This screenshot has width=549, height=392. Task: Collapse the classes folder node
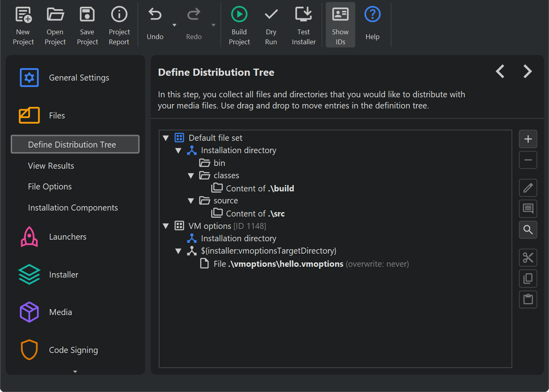click(191, 176)
